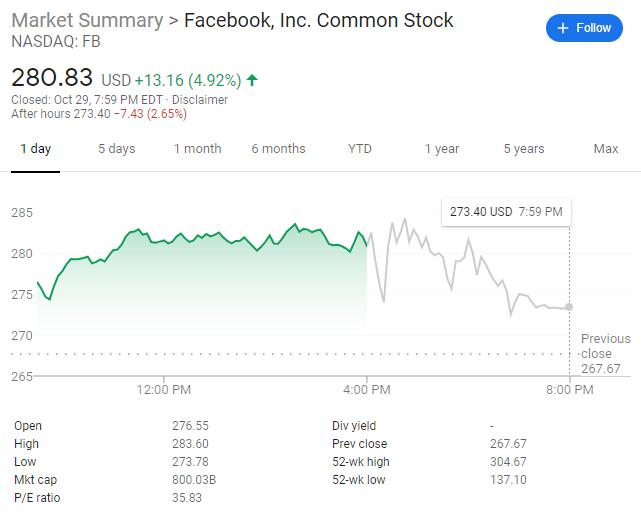Switch to the 1 month tab
This screenshot has width=641, height=516.
[x=197, y=149]
